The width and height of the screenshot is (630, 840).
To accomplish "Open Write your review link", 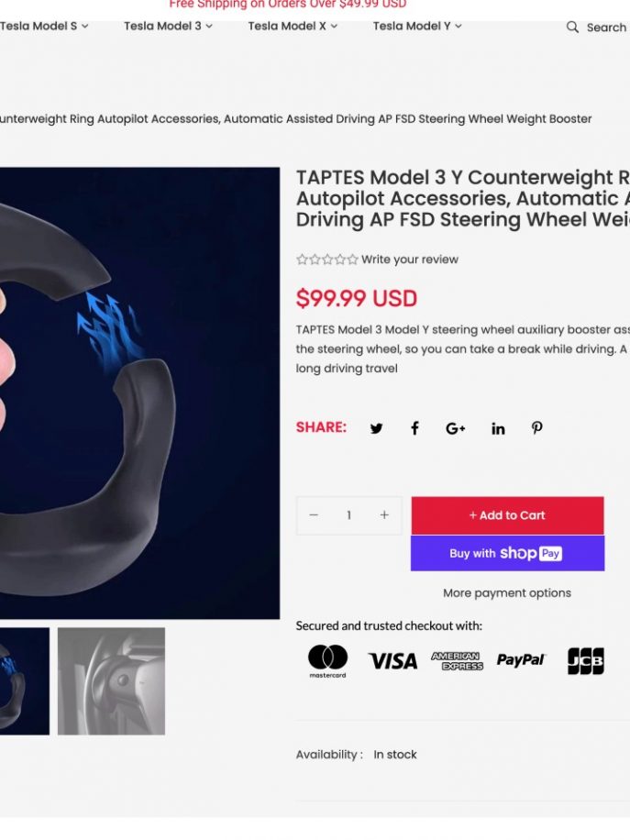I will pyautogui.click(x=410, y=260).
